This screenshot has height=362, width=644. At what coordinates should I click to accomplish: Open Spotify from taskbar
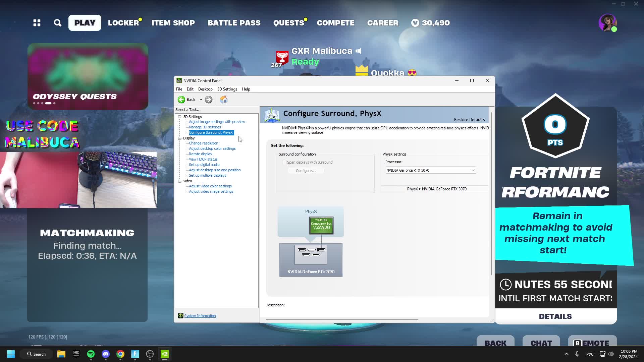[91, 354]
